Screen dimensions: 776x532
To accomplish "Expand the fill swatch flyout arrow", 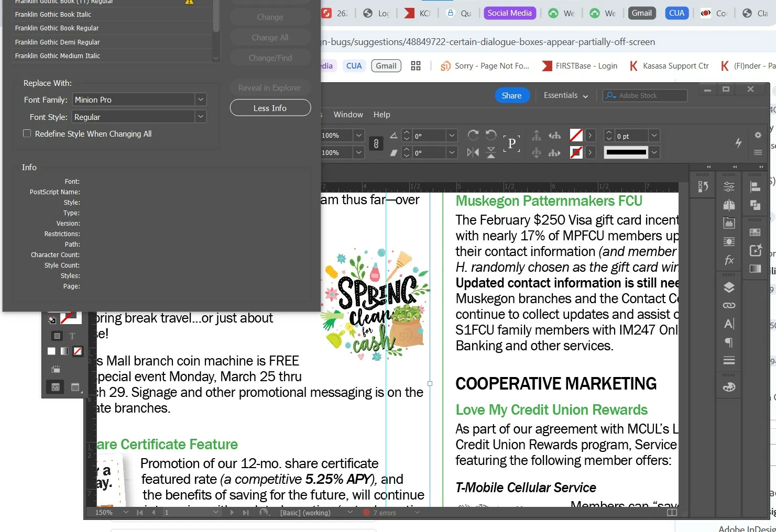I will 590,136.
